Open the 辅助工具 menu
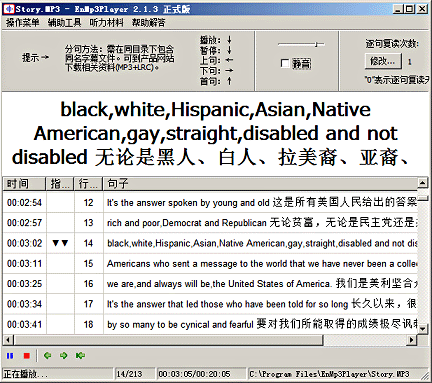Screen dimensions: 432x383 64,23
